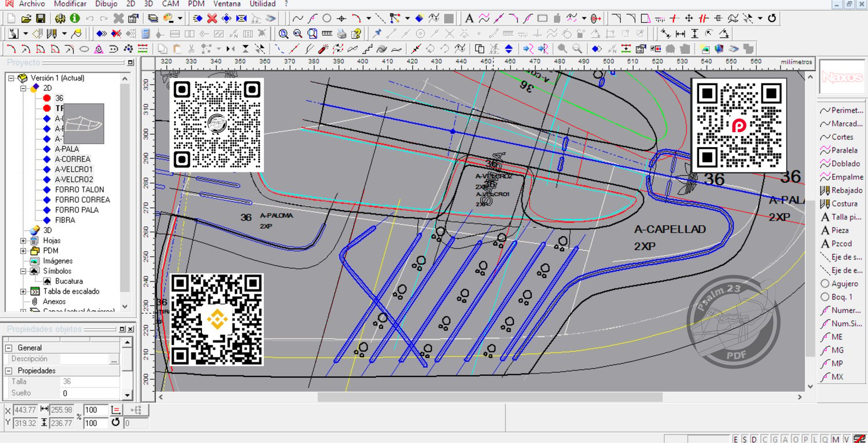Viewport: 868px width, 443px height.
Task: Expand the Hojas tree node
Action: [x=23, y=240]
